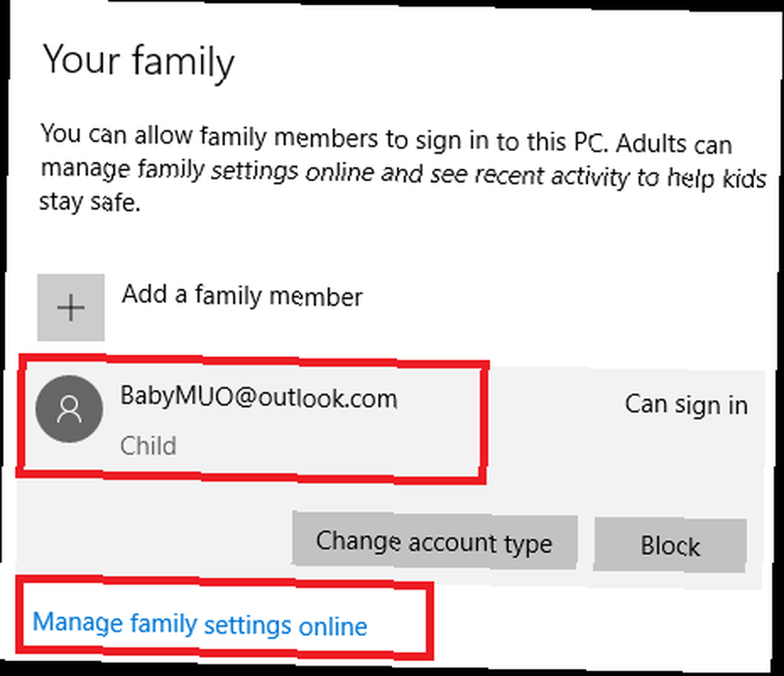Click the "stay safe." description text
This screenshot has width=784, height=676.
(x=89, y=202)
